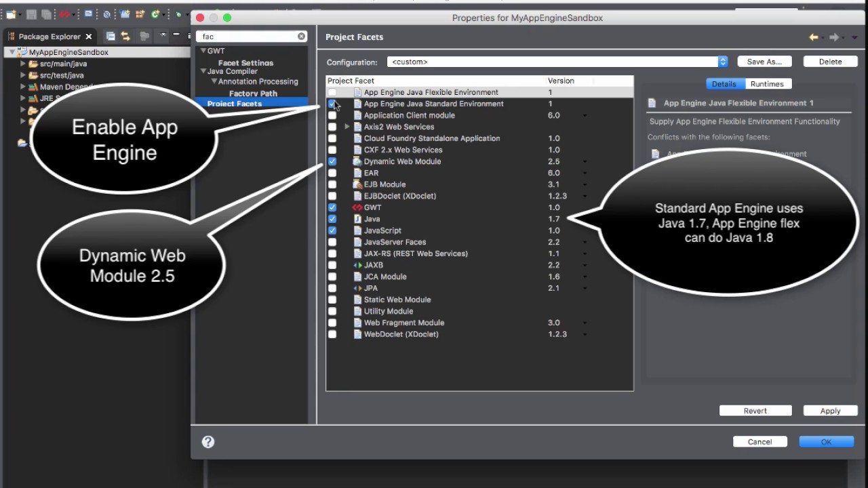This screenshot has height=488, width=868.
Task: Click the Revert button
Action: (755, 411)
